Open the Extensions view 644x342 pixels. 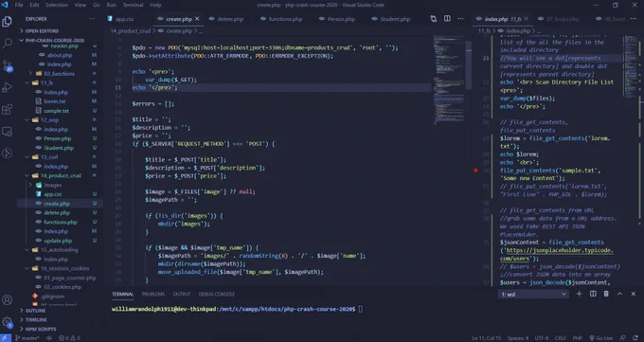point(7,109)
